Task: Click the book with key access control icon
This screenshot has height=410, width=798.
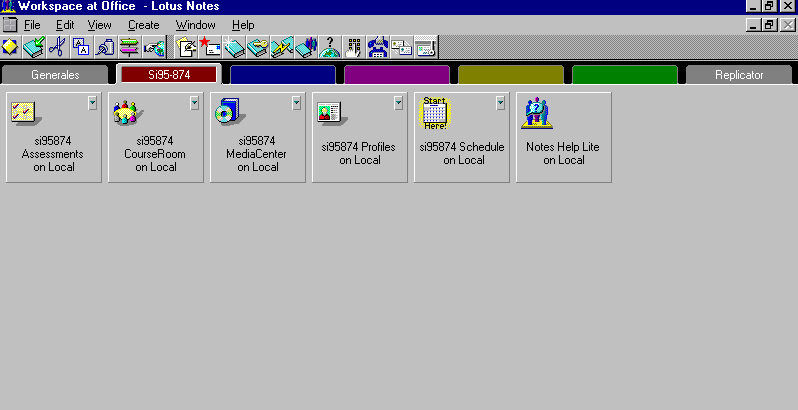Action: coord(258,47)
